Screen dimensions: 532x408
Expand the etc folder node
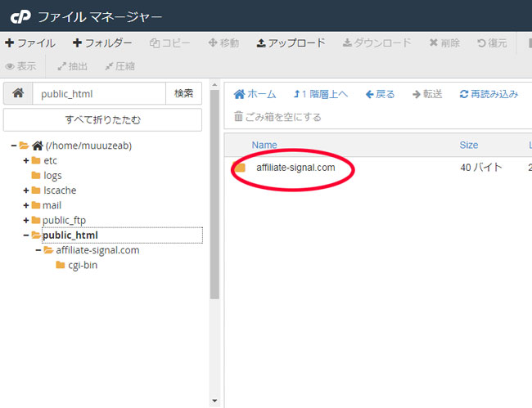point(26,160)
